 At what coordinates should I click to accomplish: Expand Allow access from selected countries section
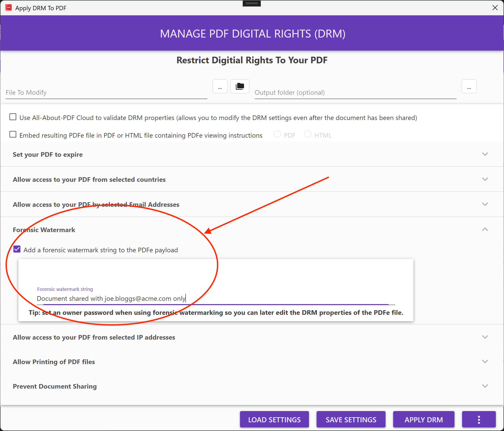[485, 179]
